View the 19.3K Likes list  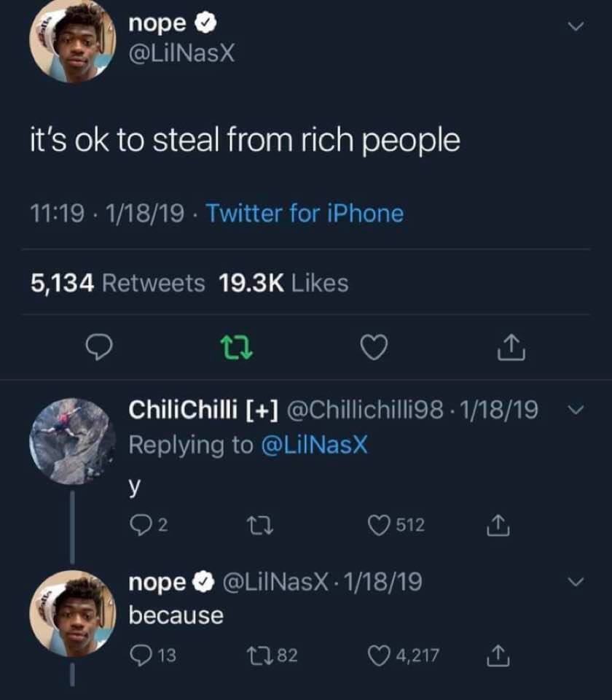coord(283,283)
